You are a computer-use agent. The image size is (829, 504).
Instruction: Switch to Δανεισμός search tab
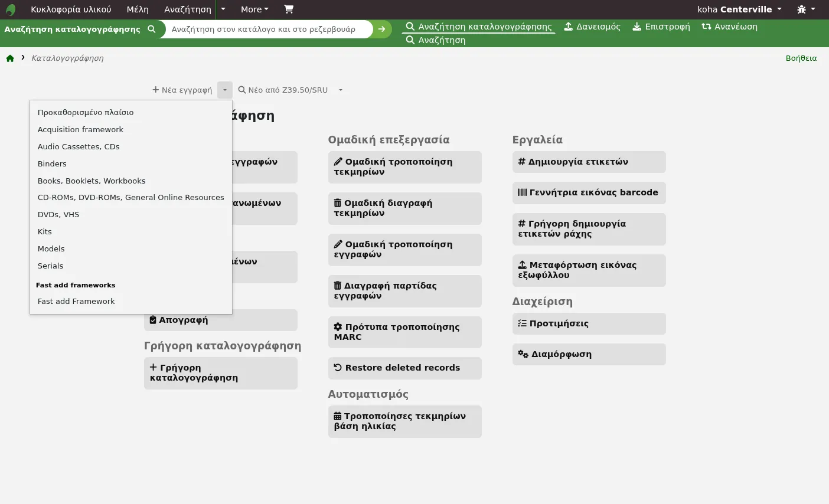[592, 27]
